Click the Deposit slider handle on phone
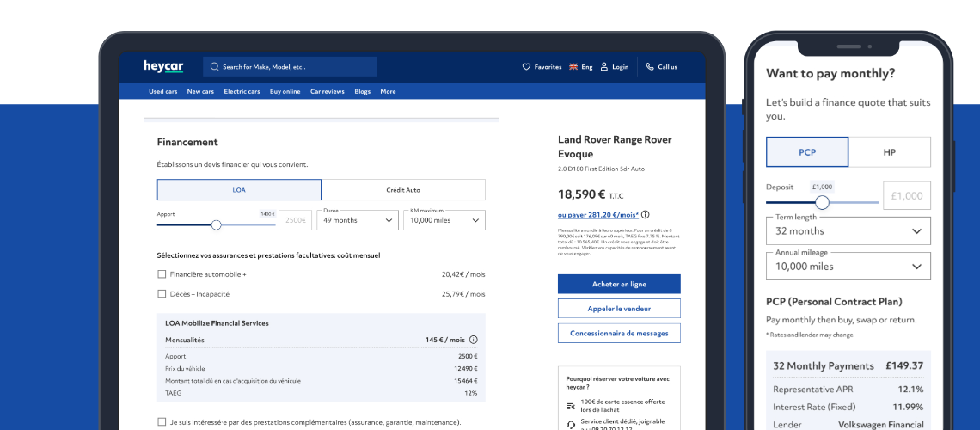This screenshot has height=430, width=980. click(823, 202)
